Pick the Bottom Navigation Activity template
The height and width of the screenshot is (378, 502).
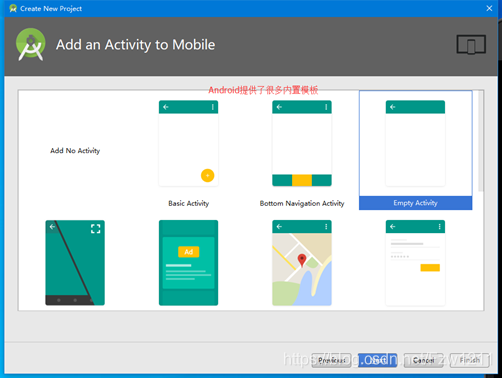coord(302,143)
